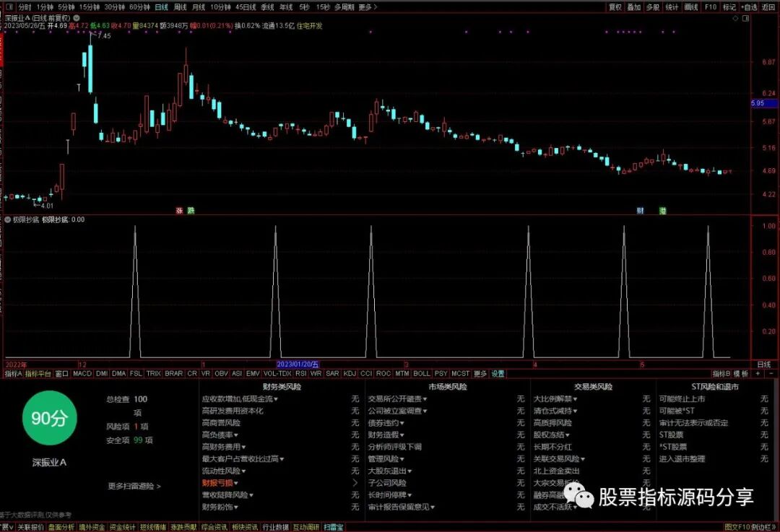Open the 更多扫雷避险 link
780x532 pixels.
[134, 487]
